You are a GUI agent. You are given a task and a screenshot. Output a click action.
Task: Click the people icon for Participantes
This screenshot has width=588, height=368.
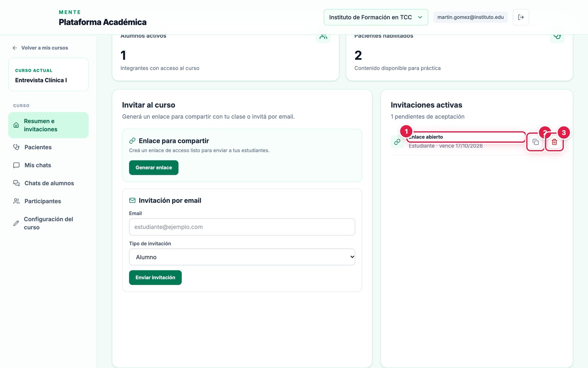tap(16, 201)
